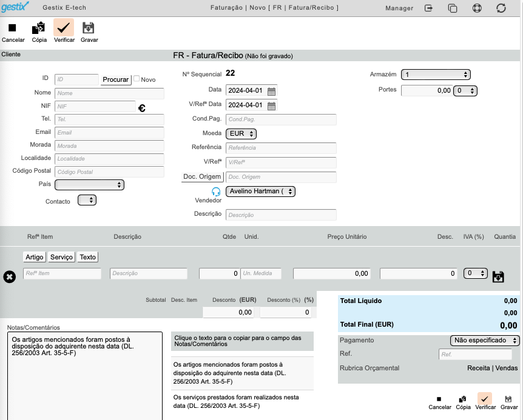Remove item line with X icon
Screen dimensions: 523x420
click(x=9, y=277)
